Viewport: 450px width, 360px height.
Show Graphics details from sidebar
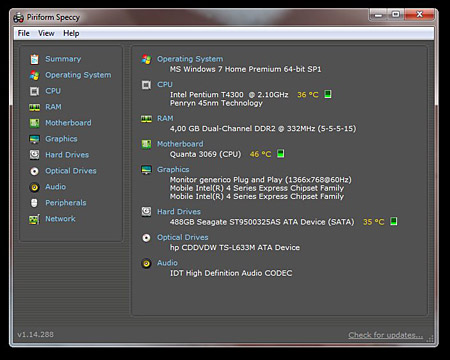pyautogui.click(x=61, y=139)
